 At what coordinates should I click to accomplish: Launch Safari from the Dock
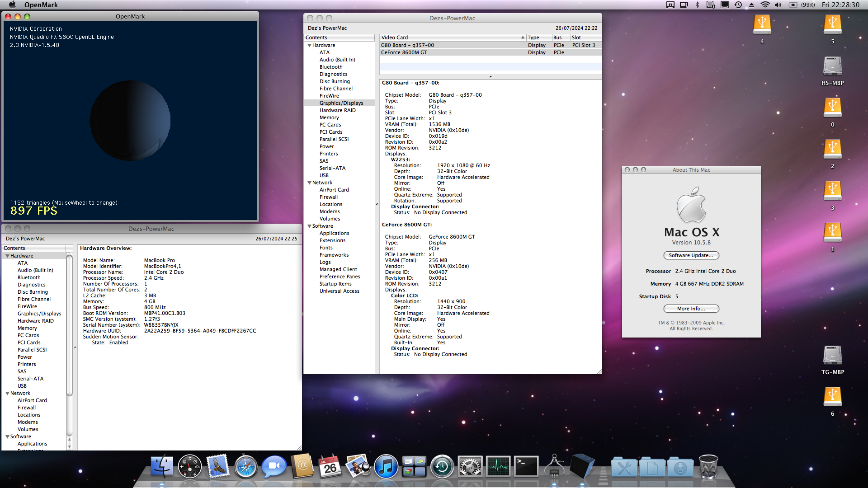click(246, 467)
